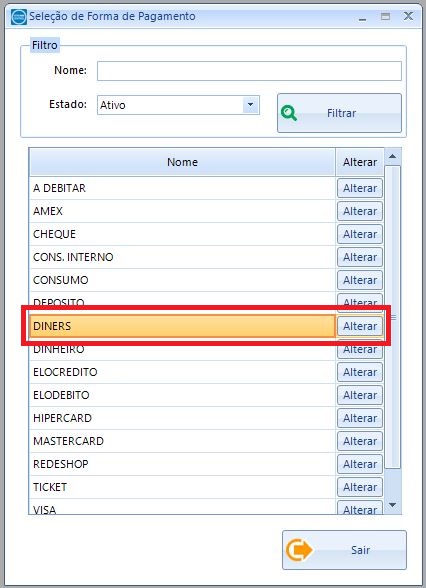Click the app icon in the title bar

[19, 17]
